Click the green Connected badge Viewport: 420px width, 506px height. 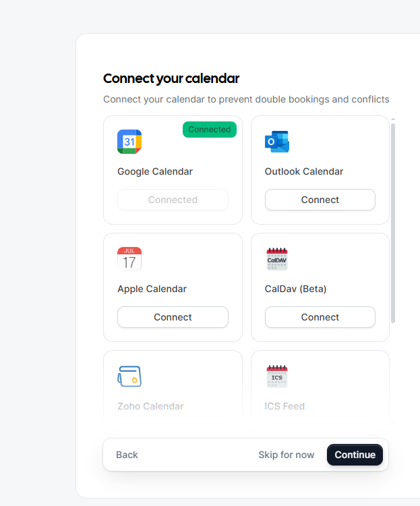[x=209, y=130]
